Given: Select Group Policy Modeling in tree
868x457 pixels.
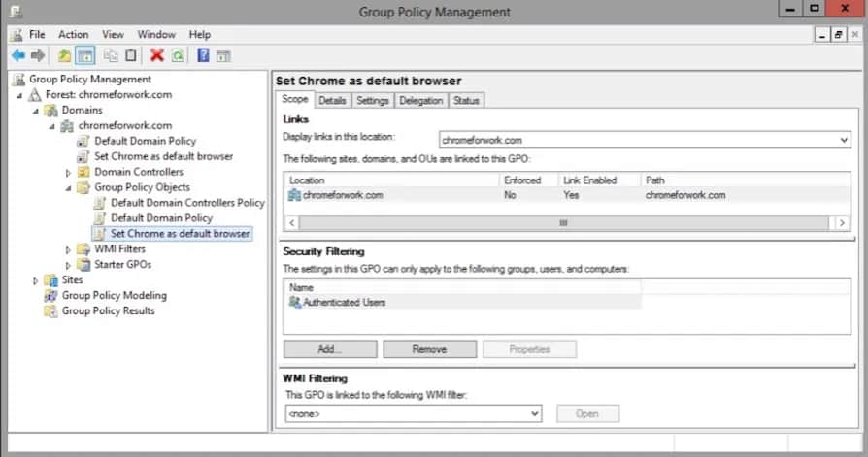Looking at the screenshot, I should [114, 296].
